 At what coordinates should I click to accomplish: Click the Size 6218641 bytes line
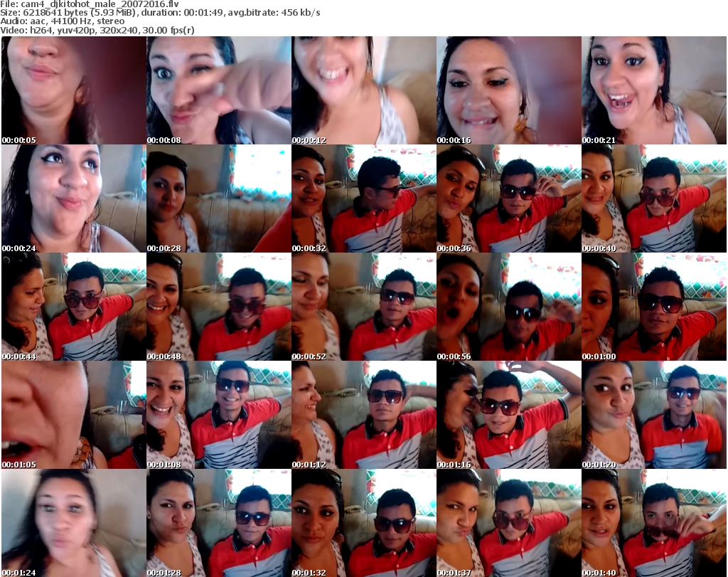point(160,13)
